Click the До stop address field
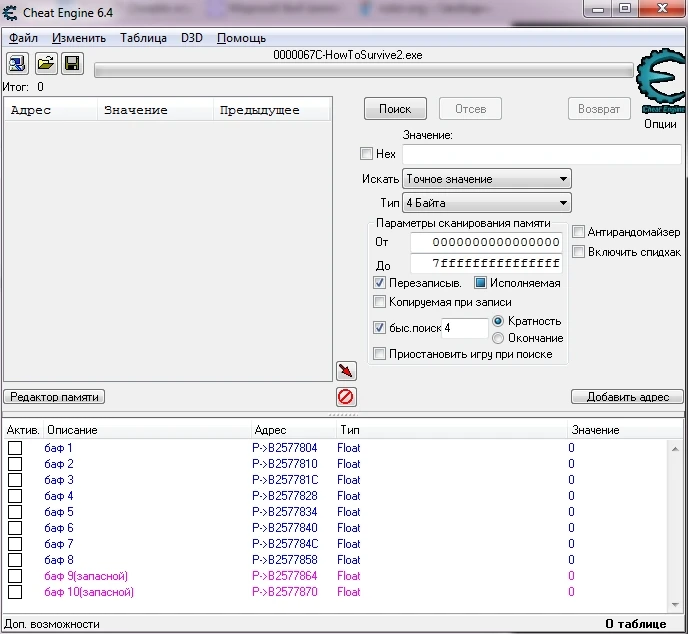Image resolution: width=688 pixels, height=634 pixels. (x=486, y=263)
